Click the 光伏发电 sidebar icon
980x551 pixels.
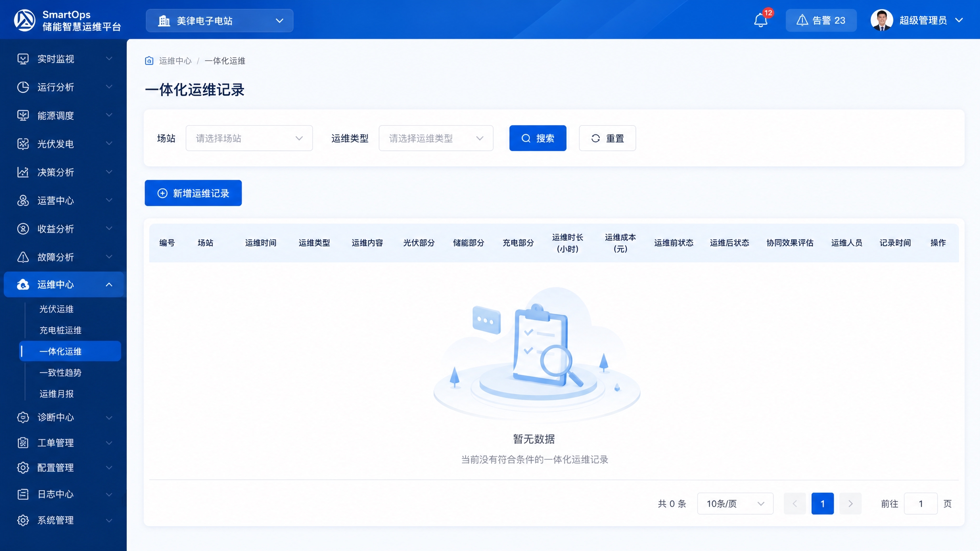coord(23,144)
